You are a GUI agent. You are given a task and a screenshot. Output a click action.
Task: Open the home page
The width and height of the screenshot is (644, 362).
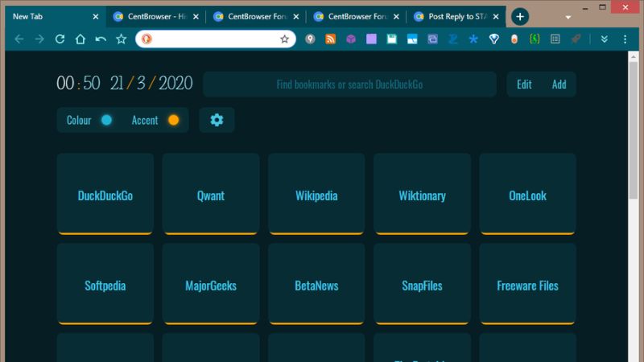[x=80, y=39]
